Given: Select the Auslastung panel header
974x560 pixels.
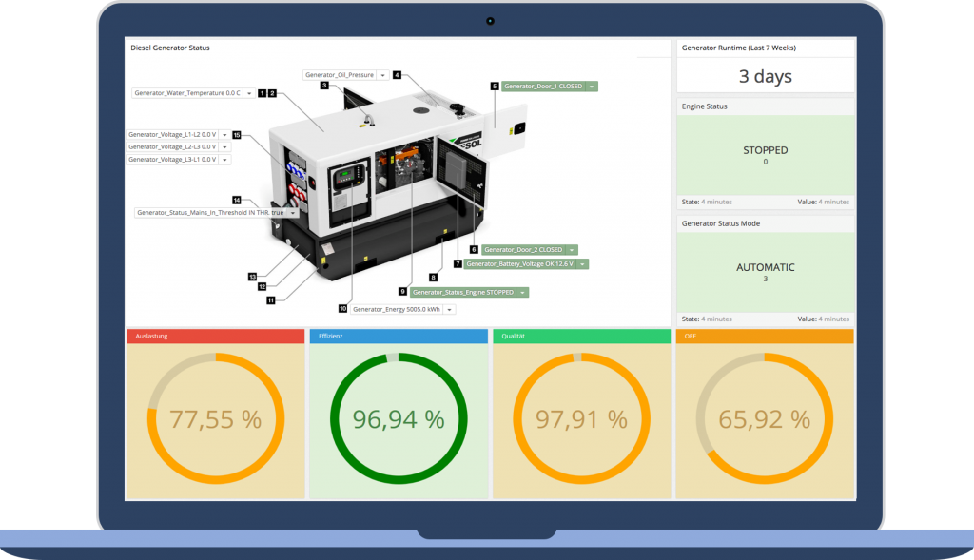Looking at the screenshot, I should [x=214, y=337].
